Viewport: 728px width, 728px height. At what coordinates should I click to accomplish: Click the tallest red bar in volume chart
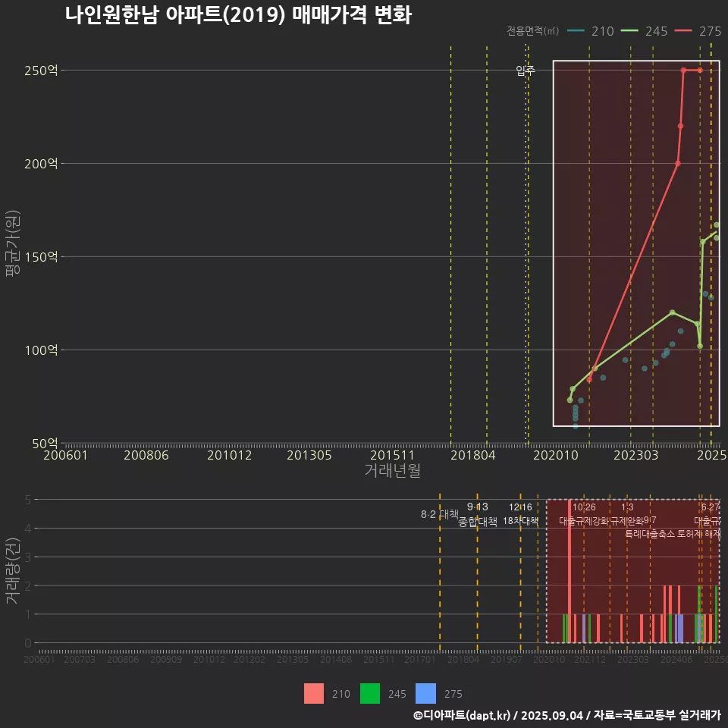[569, 570]
